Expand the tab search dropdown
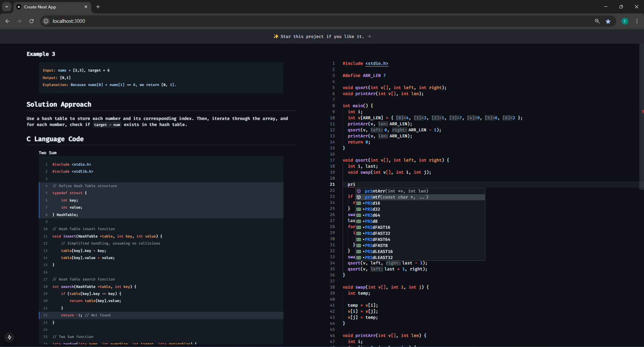 click(7, 7)
